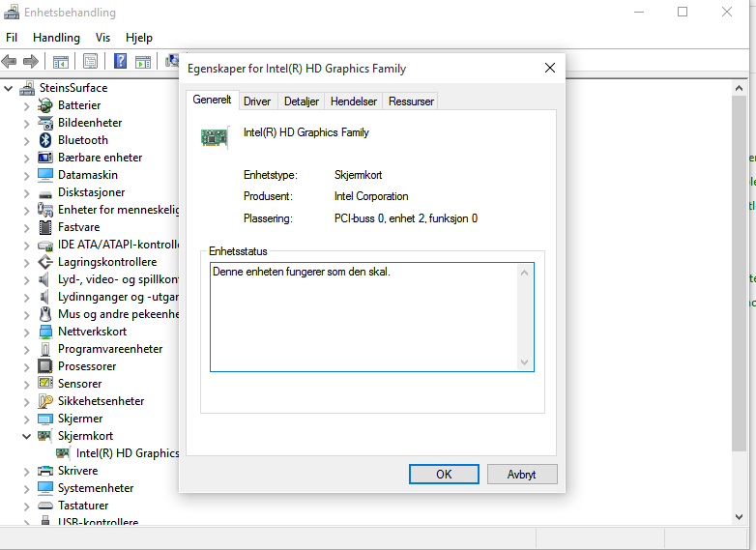Switch to the Hendelser tab
The height and width of the screenshot is (550, 756).
[x=354, y=101]
